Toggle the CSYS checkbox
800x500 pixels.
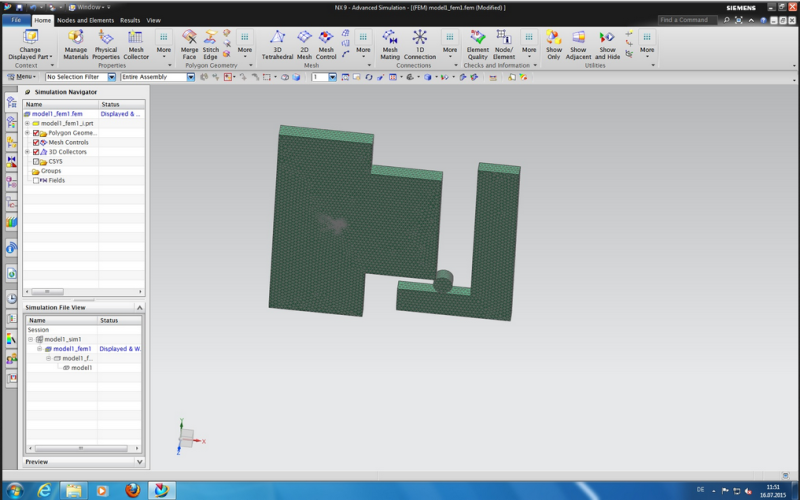pos(36,162)
